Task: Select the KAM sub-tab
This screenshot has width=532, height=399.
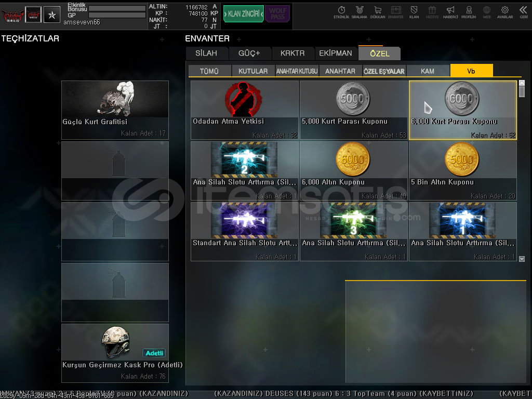Action: tap(428, 71)
